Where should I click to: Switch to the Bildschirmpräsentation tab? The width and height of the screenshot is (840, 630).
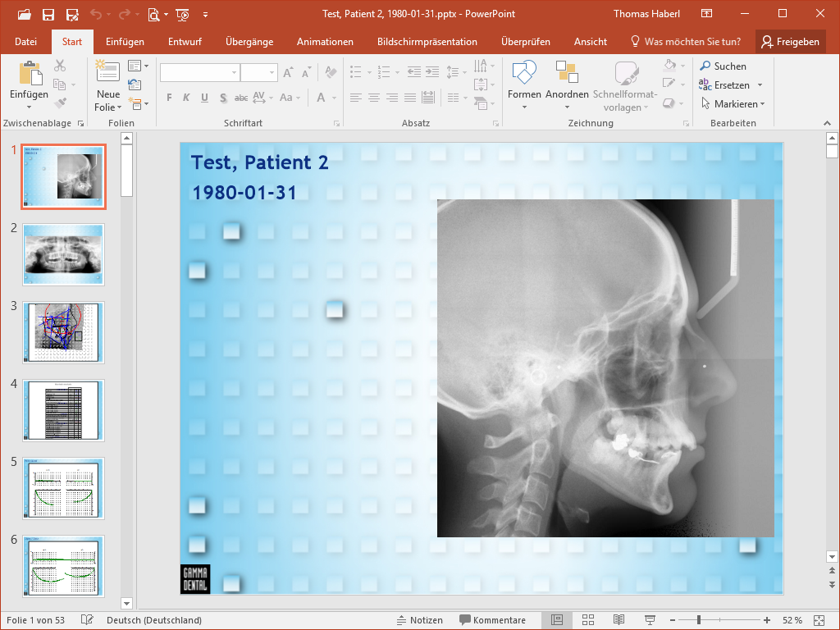(427, 42)
